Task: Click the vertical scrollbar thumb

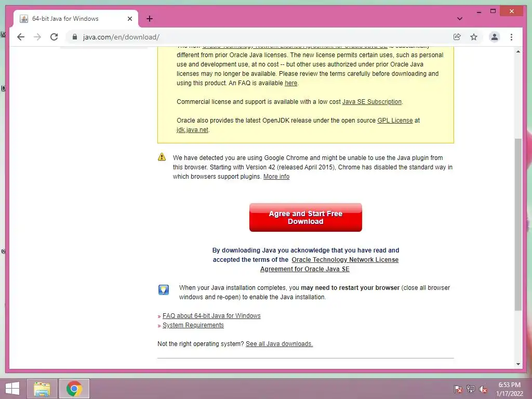Action: coord(518,224)
